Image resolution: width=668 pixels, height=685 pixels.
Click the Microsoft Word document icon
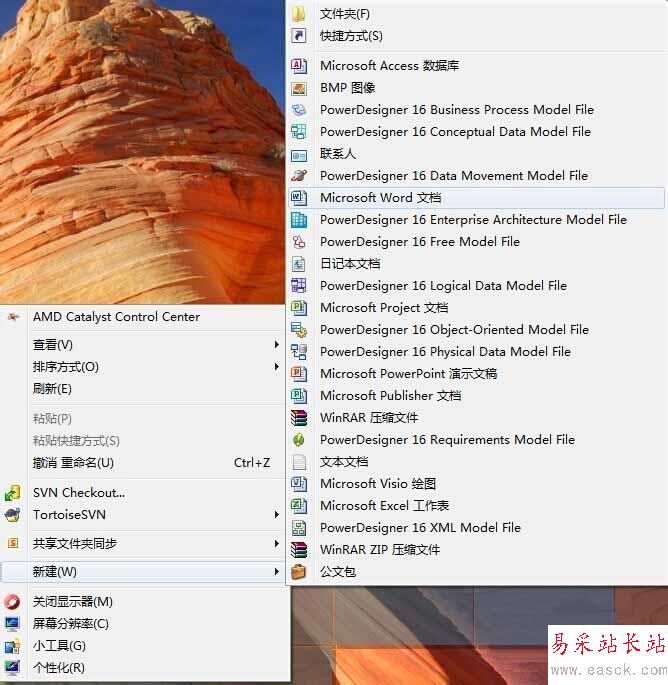click(x=299, y=197)
